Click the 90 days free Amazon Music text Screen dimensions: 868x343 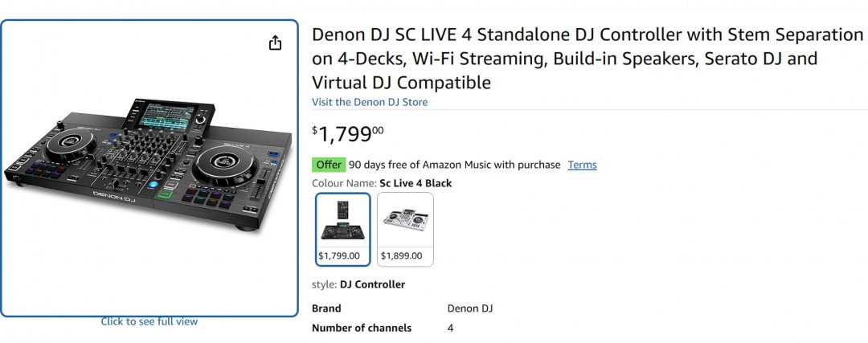(x=454, y=165)
